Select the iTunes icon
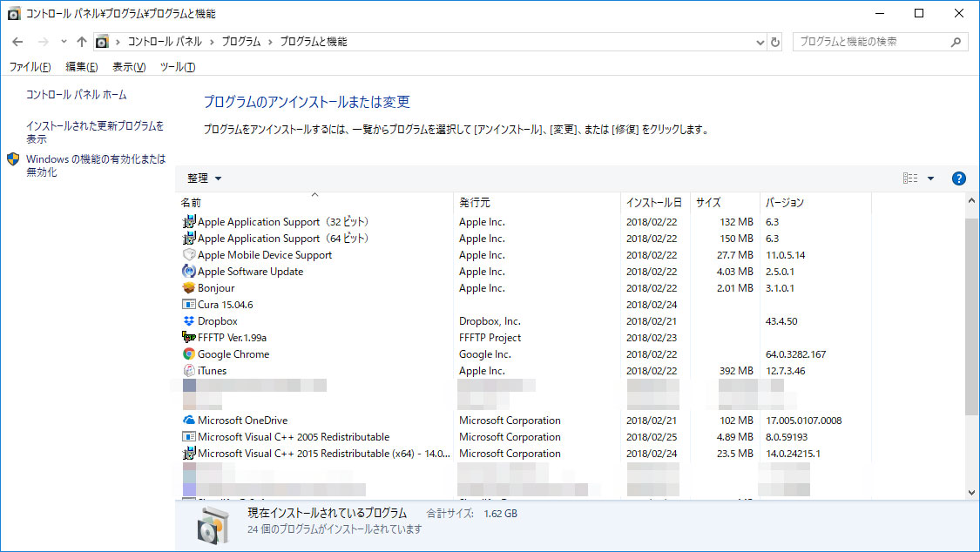The image size is (980, 552). 189,371
